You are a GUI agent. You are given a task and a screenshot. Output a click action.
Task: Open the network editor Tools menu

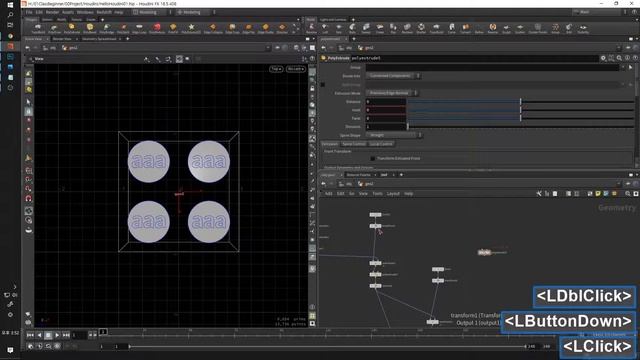(378, 193)
